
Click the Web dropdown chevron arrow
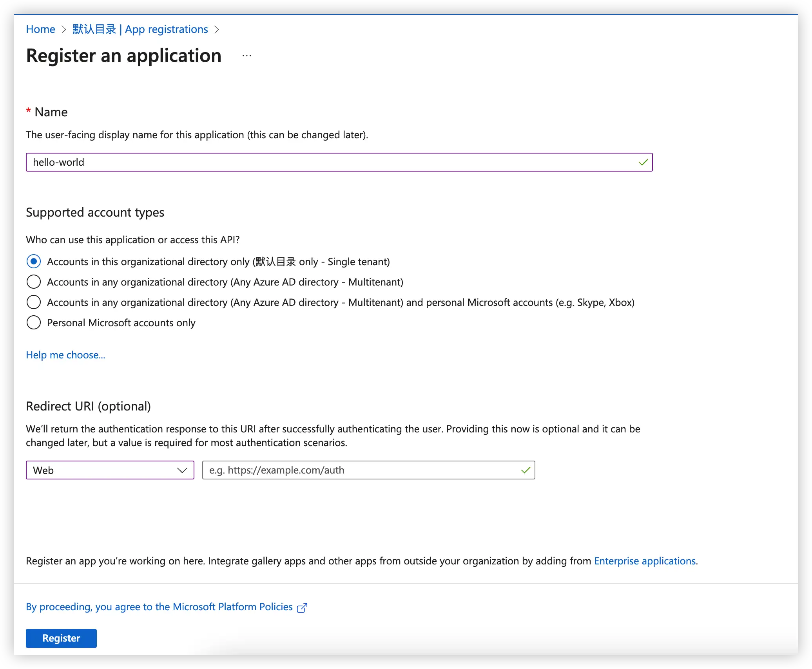coord(182,470)
